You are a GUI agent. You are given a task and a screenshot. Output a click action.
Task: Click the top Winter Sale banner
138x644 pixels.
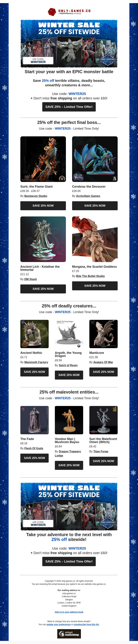[69, 43]
